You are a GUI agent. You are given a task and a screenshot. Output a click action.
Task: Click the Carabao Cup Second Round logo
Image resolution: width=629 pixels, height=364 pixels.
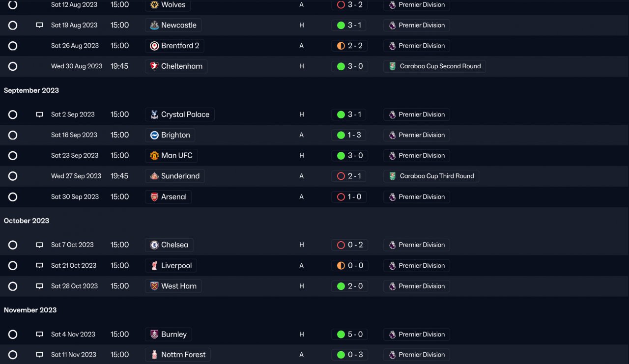392,66
